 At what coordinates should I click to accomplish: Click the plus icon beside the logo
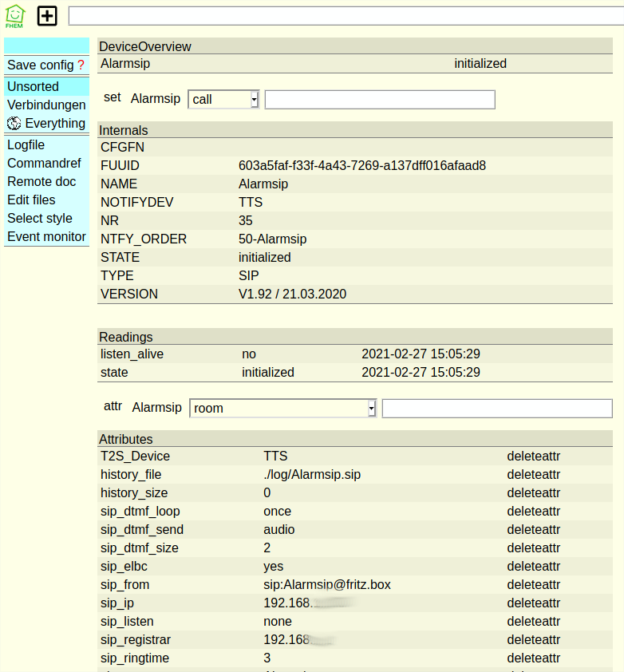point(48,16)
